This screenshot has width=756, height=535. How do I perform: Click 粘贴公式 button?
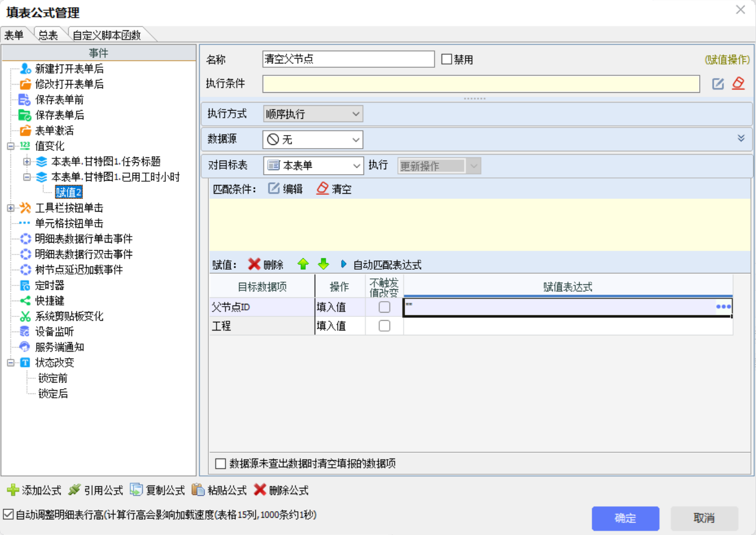click(x=220, y=491)
